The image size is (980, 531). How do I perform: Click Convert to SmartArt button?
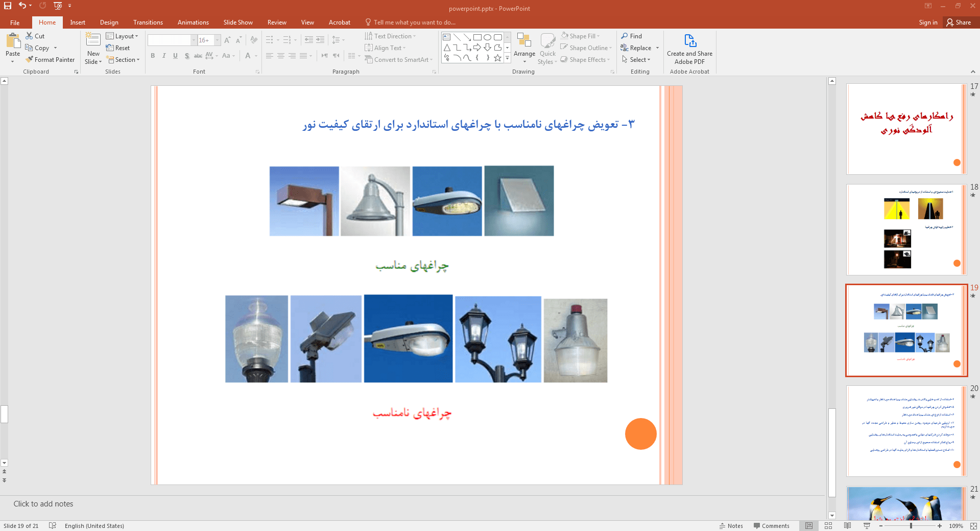click(399, 60)
